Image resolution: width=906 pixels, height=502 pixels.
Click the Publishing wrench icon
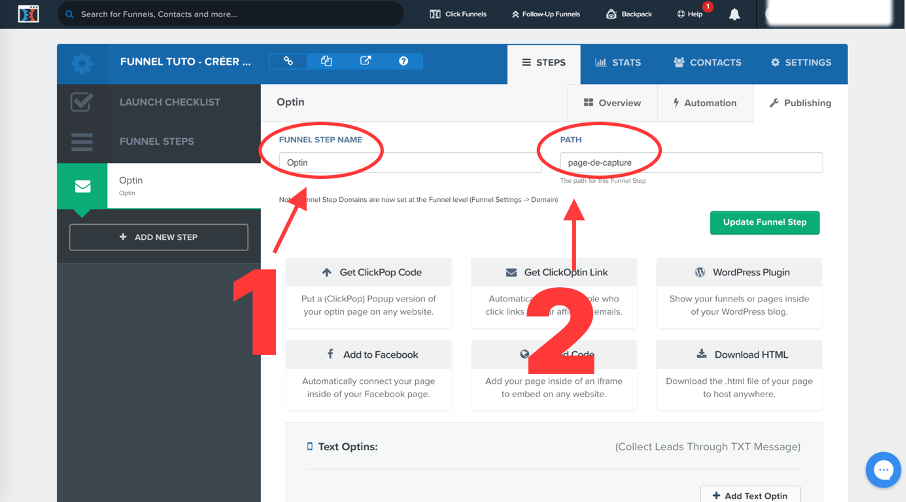tap(774, 102)
